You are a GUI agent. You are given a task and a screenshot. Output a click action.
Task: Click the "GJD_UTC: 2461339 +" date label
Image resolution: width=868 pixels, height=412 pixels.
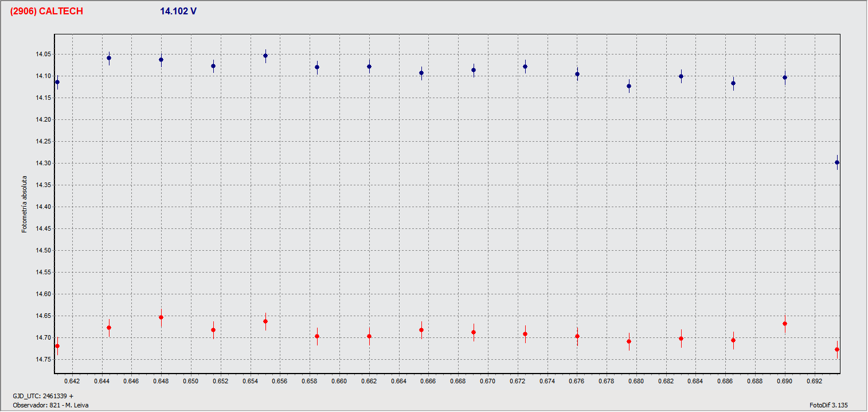pos(43,396)
